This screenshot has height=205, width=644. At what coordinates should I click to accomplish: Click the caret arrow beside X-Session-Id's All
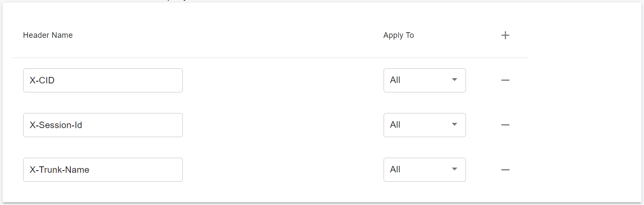454,125
